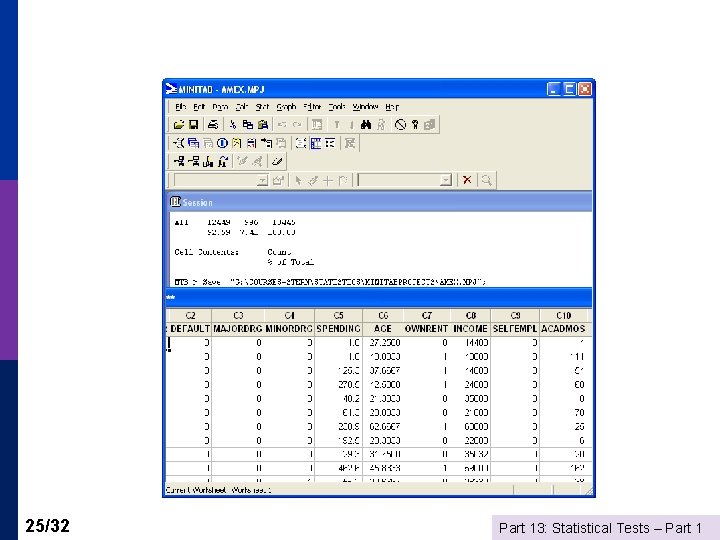
Task: Open Edit Last Dialog toolbar icon
Action: click(x=317, y=124)
